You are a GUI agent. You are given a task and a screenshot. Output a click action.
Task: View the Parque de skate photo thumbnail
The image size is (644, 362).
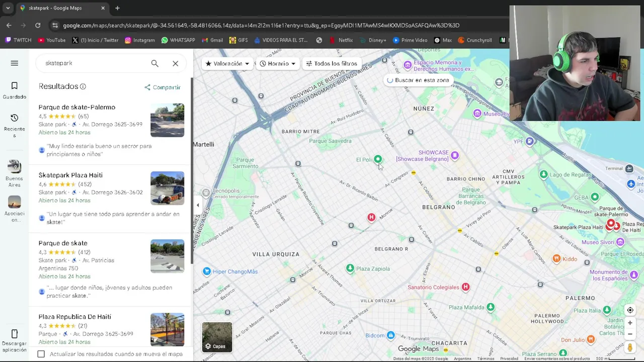[167, 256]
